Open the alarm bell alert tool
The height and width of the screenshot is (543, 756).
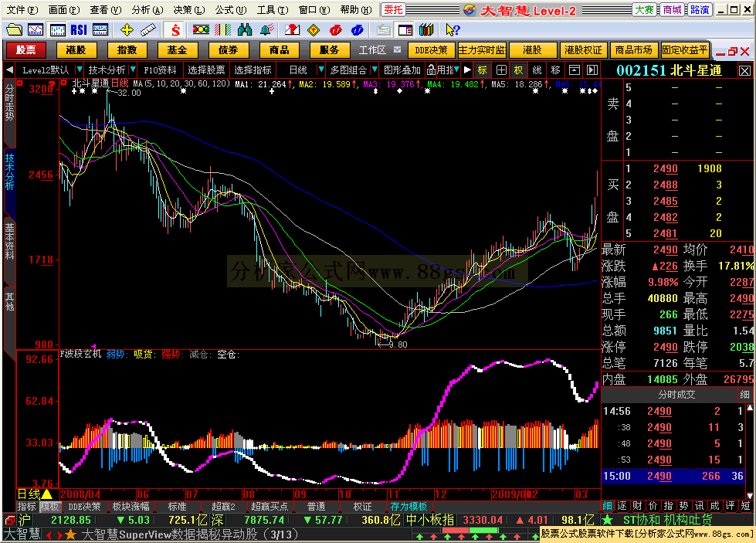(x=266, y=30)
